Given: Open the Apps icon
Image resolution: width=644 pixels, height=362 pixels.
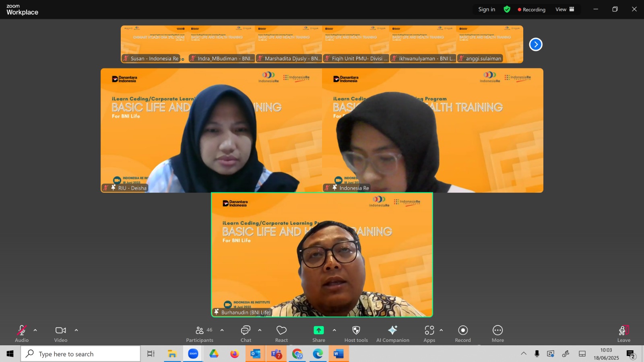Looking at the screenshot, I should click(x=429, y=330).
